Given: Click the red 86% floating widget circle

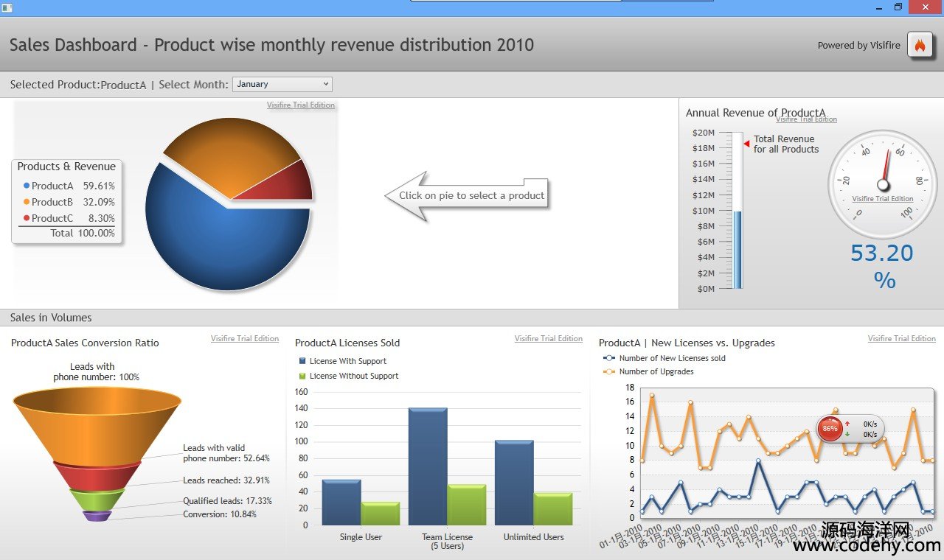Looking at the screenshot, I should (x=830, y=428).
